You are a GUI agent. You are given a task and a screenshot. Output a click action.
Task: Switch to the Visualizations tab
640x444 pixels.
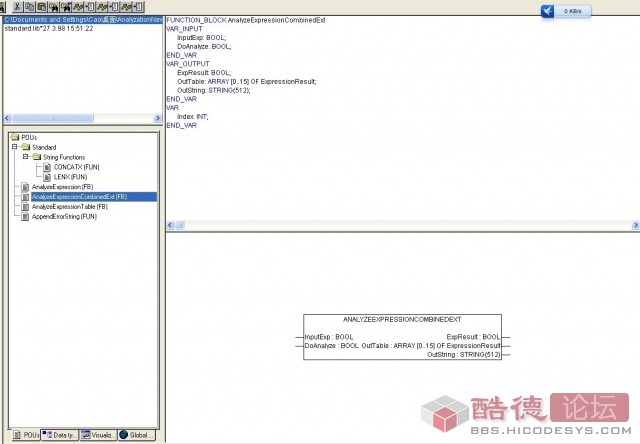tap(98, 435)
